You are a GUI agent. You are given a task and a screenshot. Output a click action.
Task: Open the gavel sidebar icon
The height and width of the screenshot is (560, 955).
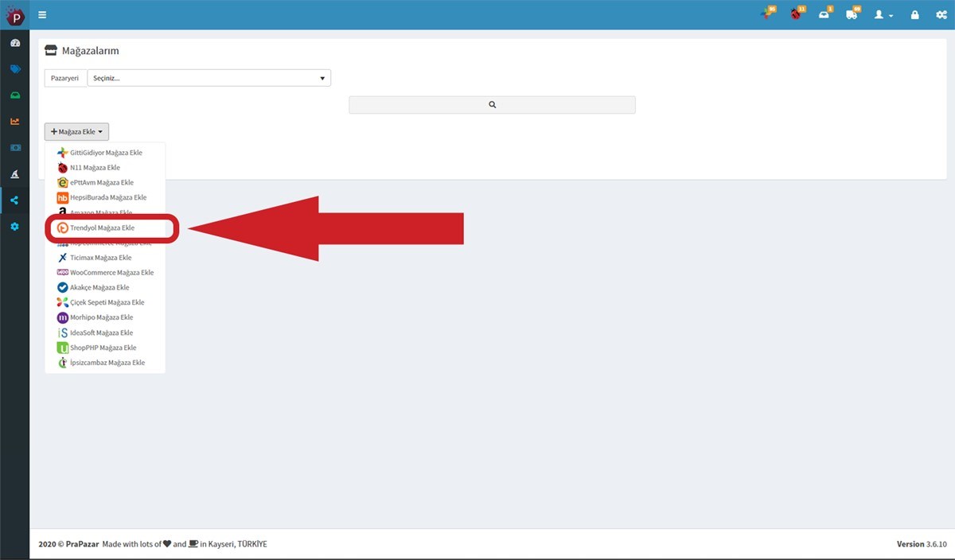point(14,174)
